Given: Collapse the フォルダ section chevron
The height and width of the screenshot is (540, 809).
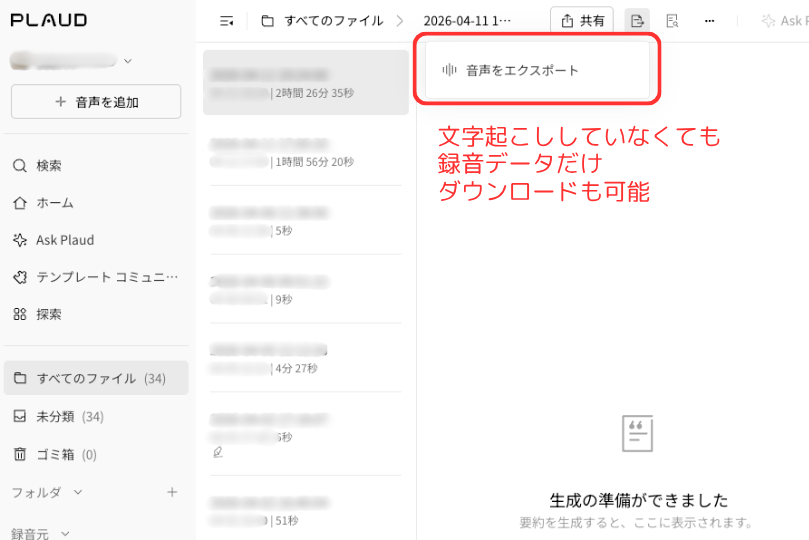Looking at the screenshot, I should pos(78,492).
